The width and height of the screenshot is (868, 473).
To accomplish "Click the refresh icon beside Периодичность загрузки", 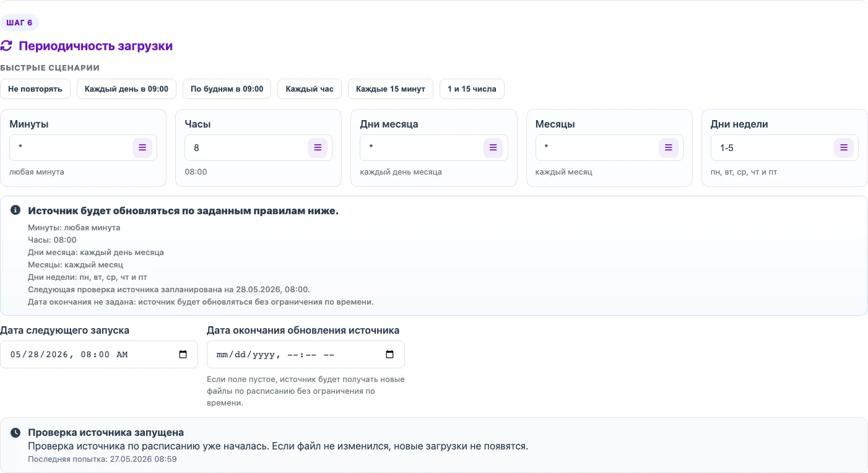I will [x=6, y=46].
